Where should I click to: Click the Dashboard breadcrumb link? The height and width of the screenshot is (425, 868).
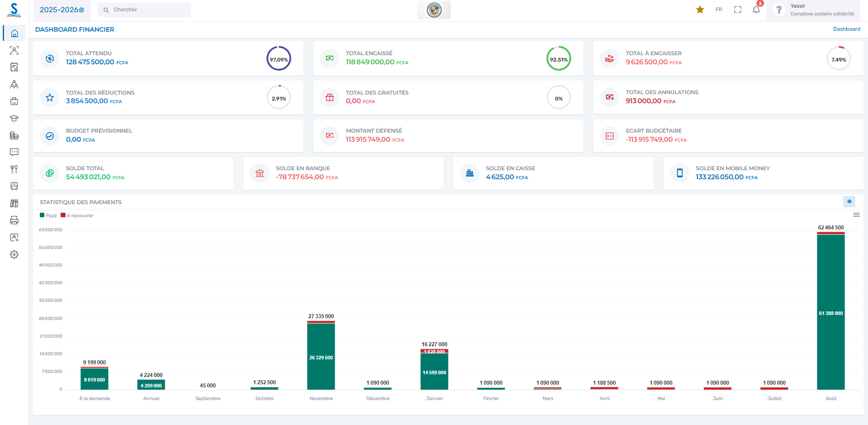click(846, 29)
